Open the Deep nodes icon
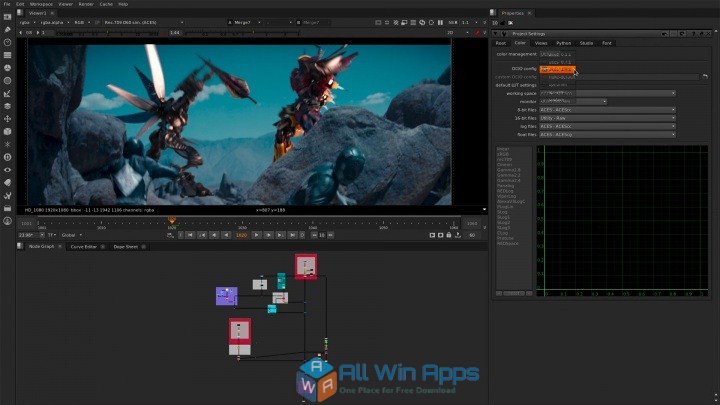The image size is (720, 405). click(7, 157)
